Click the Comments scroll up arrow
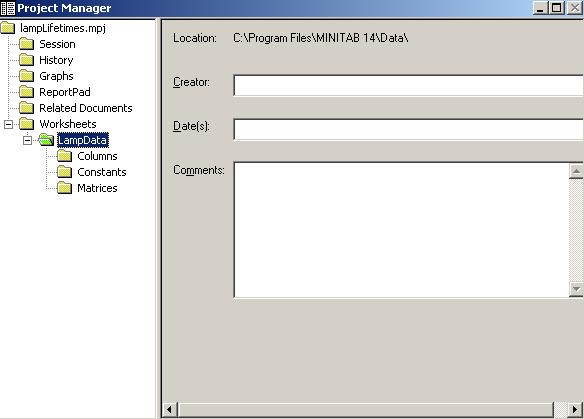The image size is (584, 419). (x=576, y=171)
